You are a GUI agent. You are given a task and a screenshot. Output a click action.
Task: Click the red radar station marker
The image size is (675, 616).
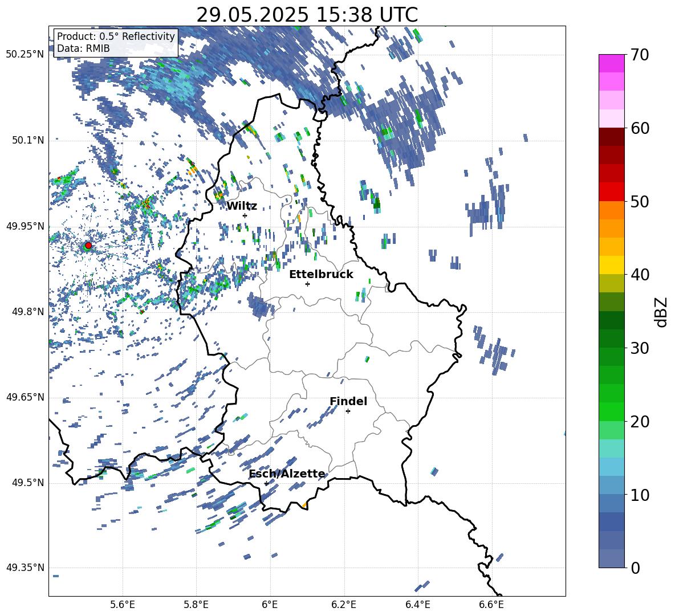point(88,245)
